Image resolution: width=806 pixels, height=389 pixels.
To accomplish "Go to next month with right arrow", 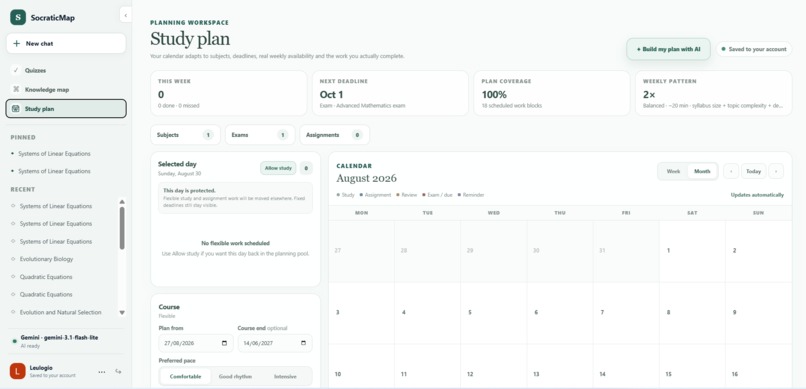I will click(x=776, y=171).
